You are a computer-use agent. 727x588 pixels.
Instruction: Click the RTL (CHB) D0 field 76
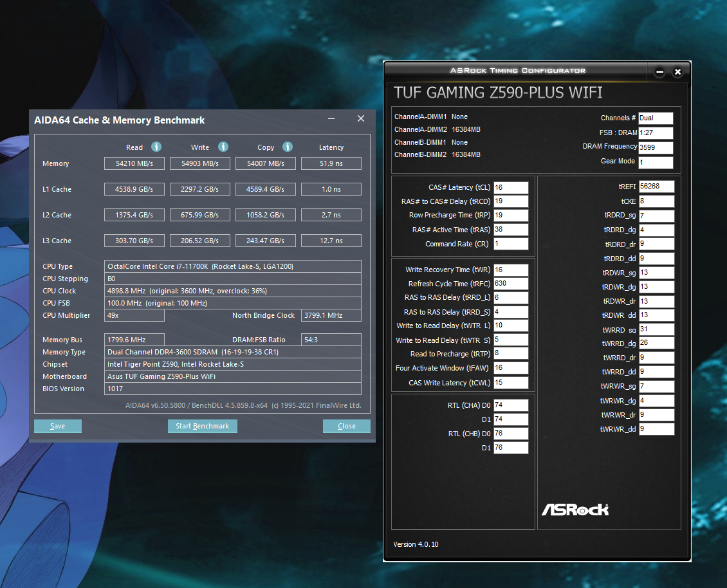511,434
